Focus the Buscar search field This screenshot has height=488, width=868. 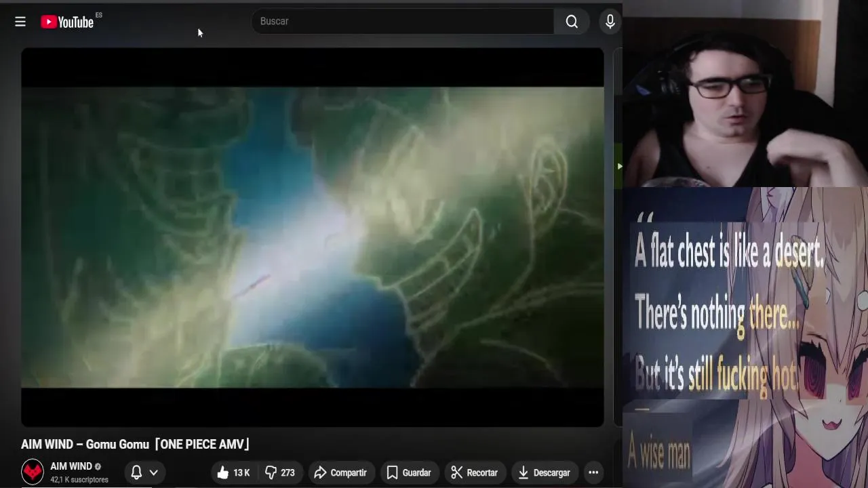point(402,22)
